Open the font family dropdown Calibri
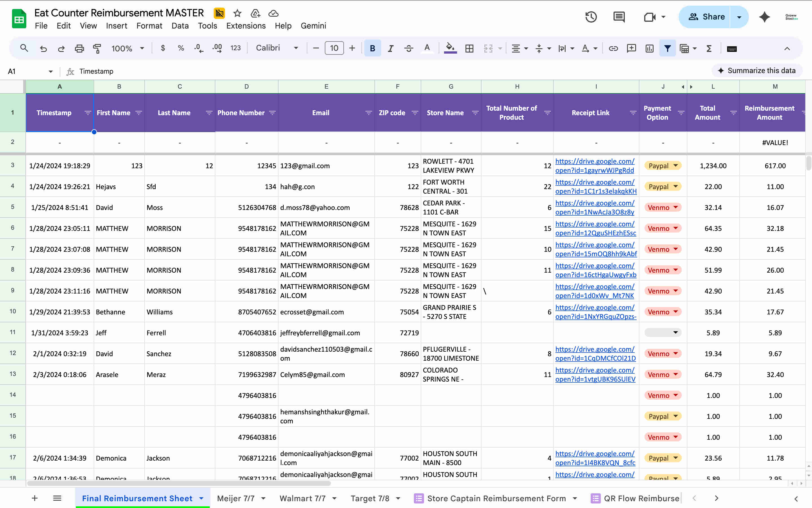 tap(277, 48)
